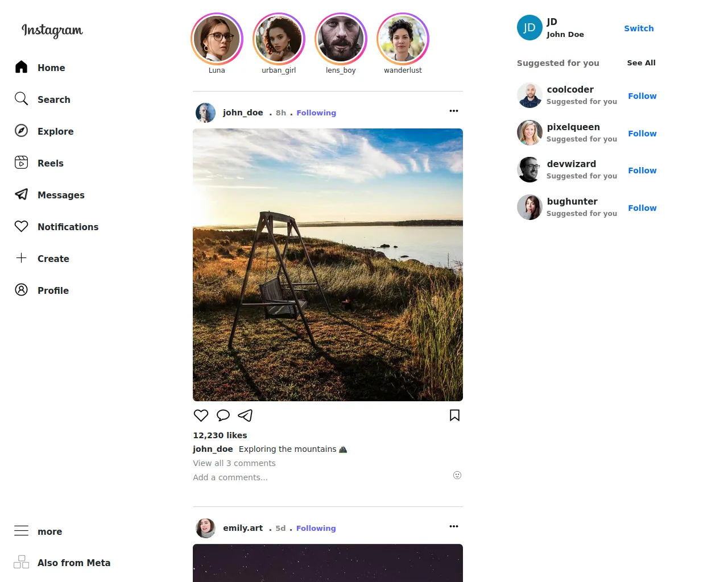
Task: Open Create in sidebar
Action: point(53,259)
